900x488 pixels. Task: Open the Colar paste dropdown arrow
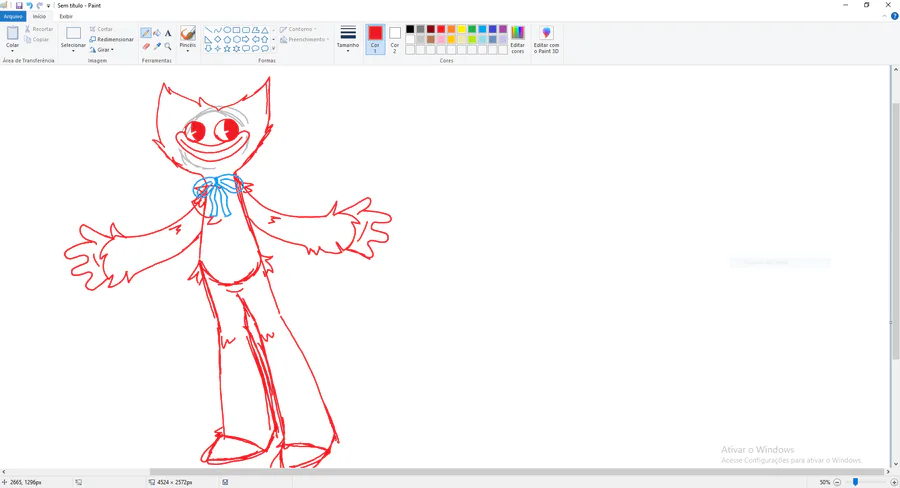[x=13, y=51]
